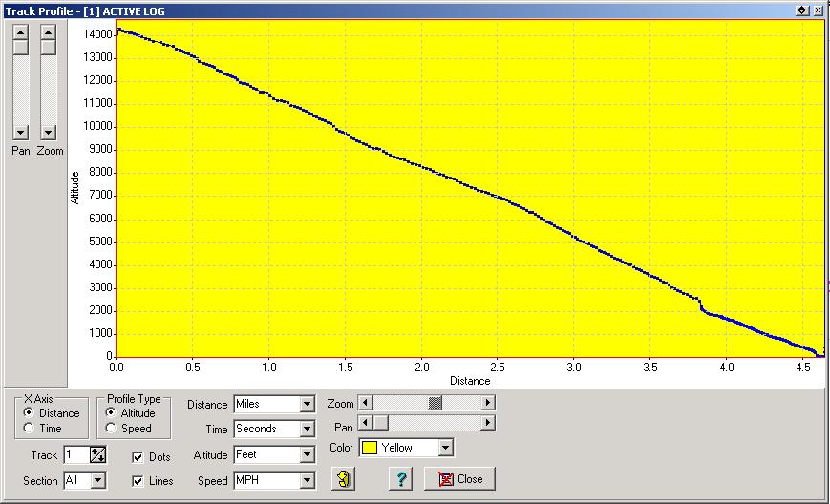Open the Distance units dropdown showing Miles

click(307, 404)
